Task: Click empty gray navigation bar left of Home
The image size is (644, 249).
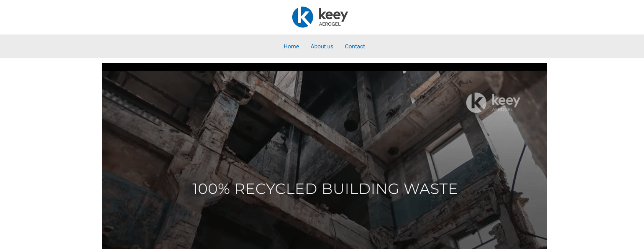Action: coord(142,46)
